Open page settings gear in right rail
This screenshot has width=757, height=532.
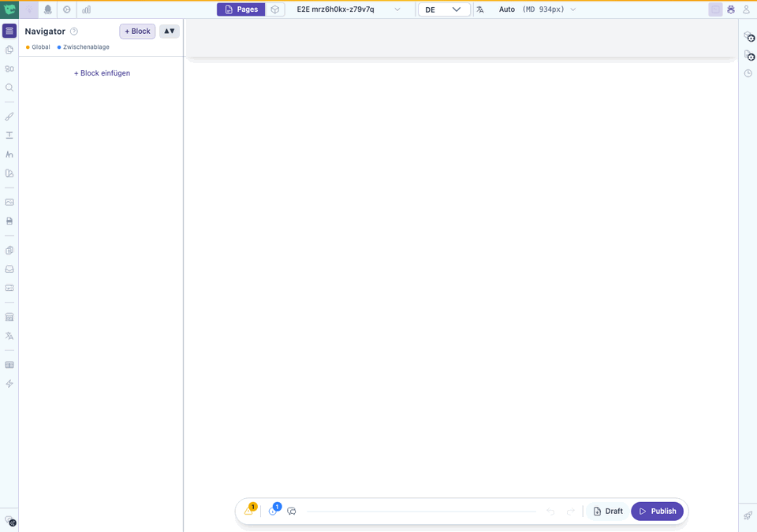[749, 55]
